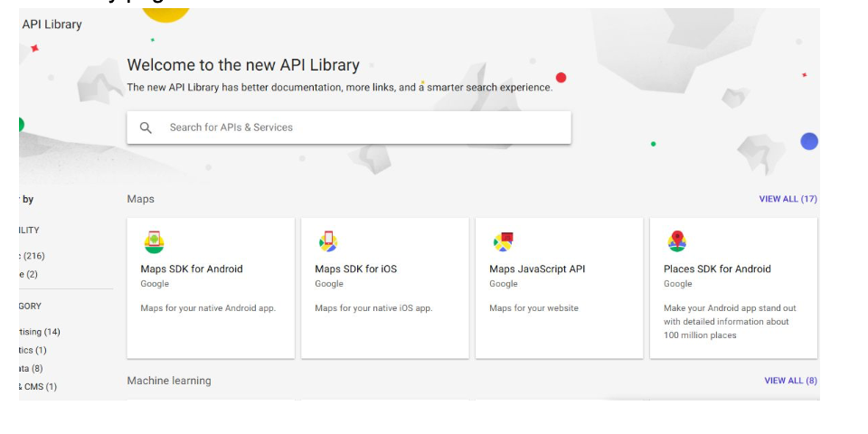The width and height of the screenshot is (868, 434).
Task: Filter by the Analytics (1) category
Action: tap(33, 351)
